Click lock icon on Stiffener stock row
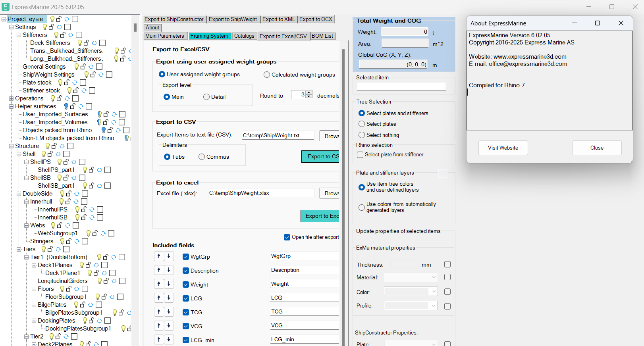 pos(76,90)
